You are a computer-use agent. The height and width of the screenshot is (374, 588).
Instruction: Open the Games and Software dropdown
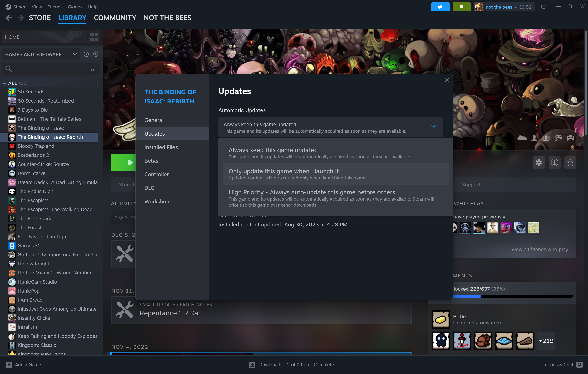(x=41, y=54)
